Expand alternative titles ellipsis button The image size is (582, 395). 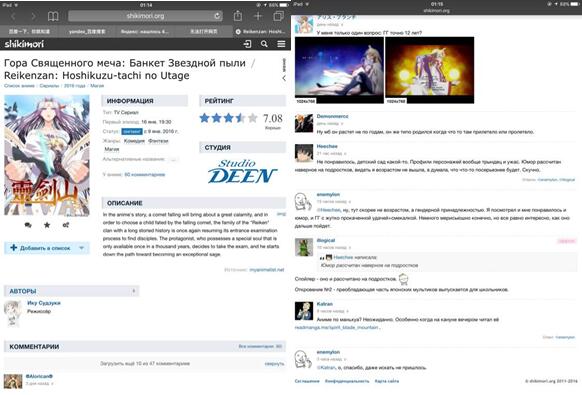[x=173, y=159]
